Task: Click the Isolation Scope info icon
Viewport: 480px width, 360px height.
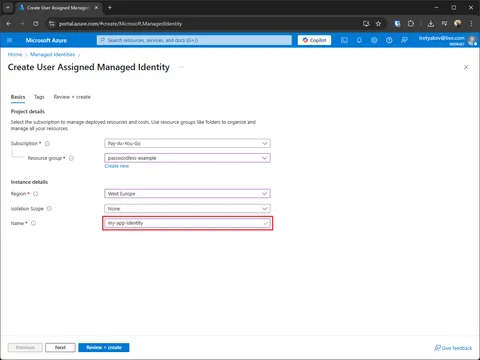Action: [x=49, y=209]
